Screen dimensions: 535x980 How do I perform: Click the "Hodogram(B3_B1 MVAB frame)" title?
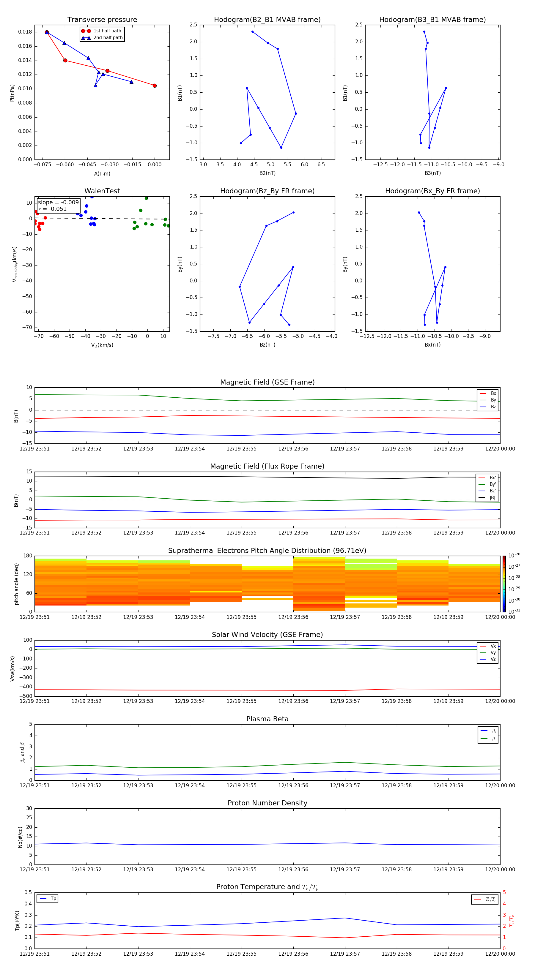coord(432,20)
